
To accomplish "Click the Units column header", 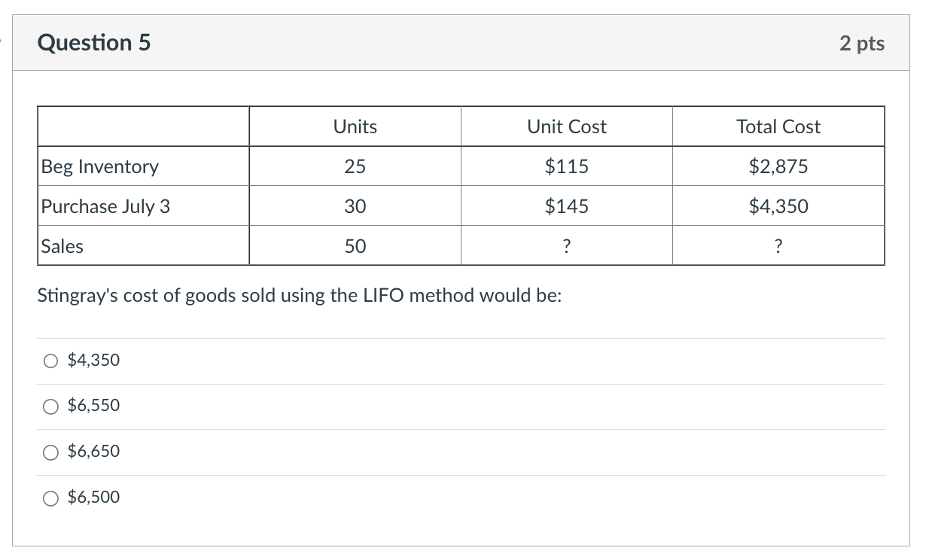I will (x=355, y=126).
